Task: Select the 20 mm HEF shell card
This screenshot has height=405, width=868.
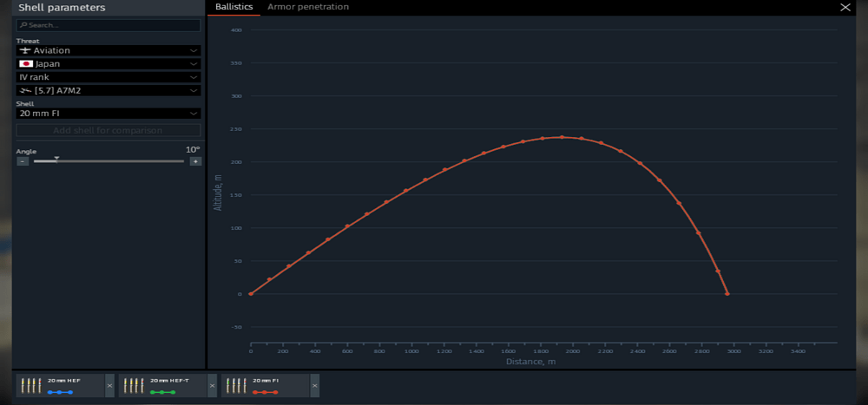Action: coord(61,385)
